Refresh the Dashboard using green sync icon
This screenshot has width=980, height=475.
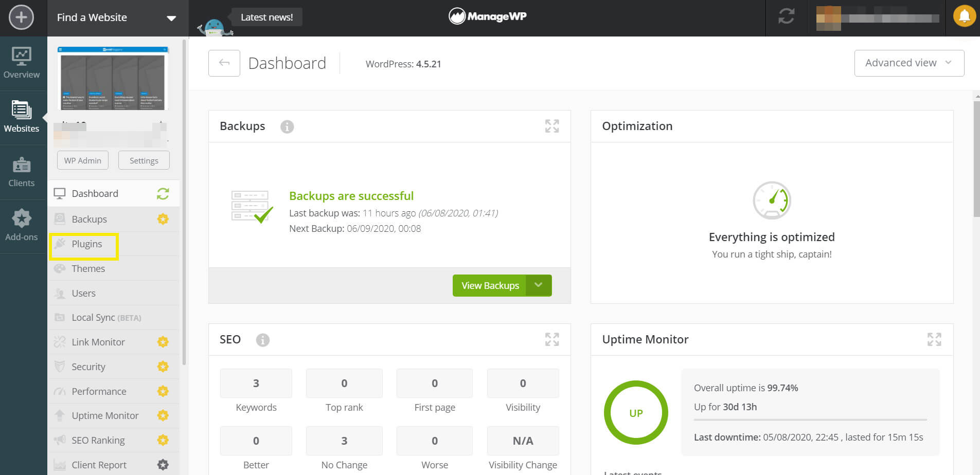(163, 194)
